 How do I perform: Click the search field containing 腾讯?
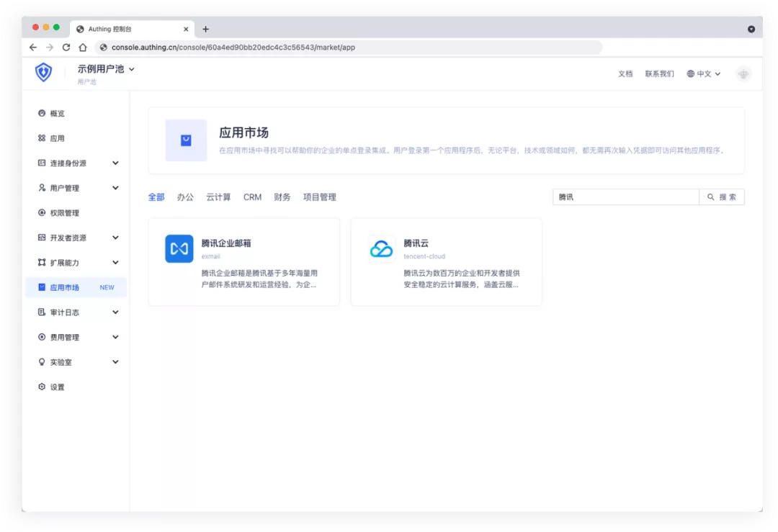point(626,197)
